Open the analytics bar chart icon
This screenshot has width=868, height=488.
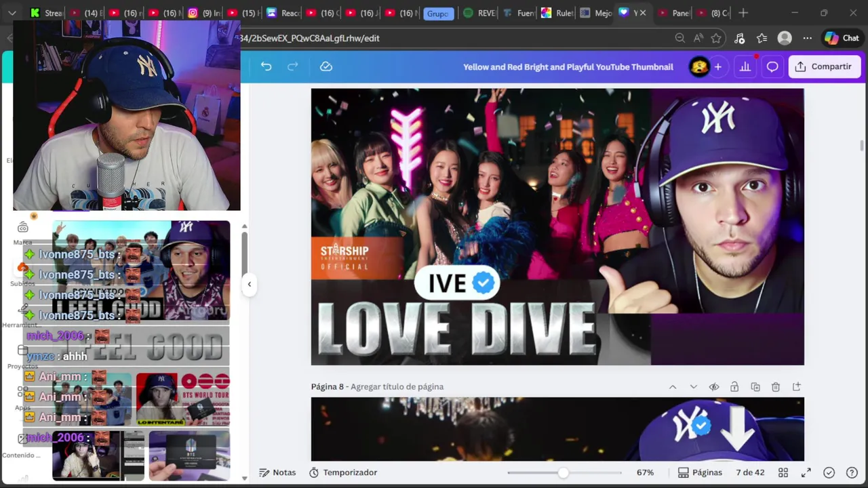point(745,66)
